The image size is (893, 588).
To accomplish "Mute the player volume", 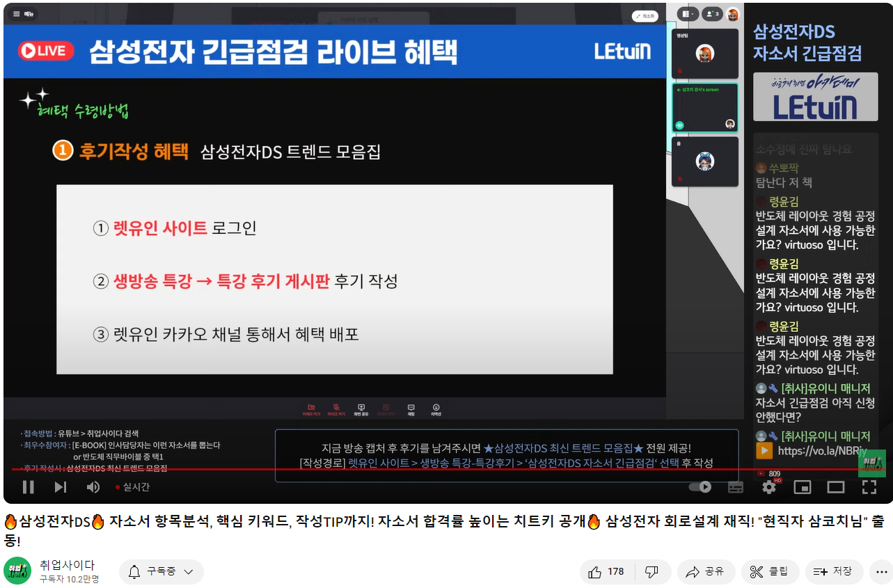I will click(93, 487).
